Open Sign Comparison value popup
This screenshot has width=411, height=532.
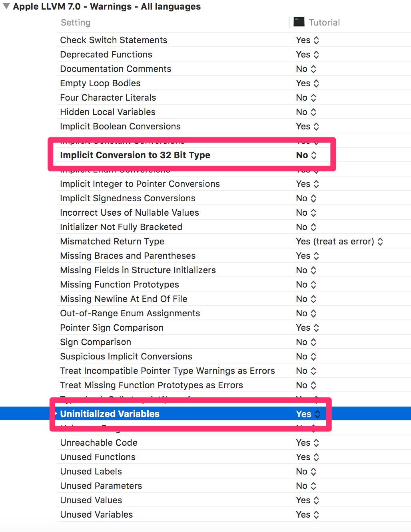click(306, 342)
